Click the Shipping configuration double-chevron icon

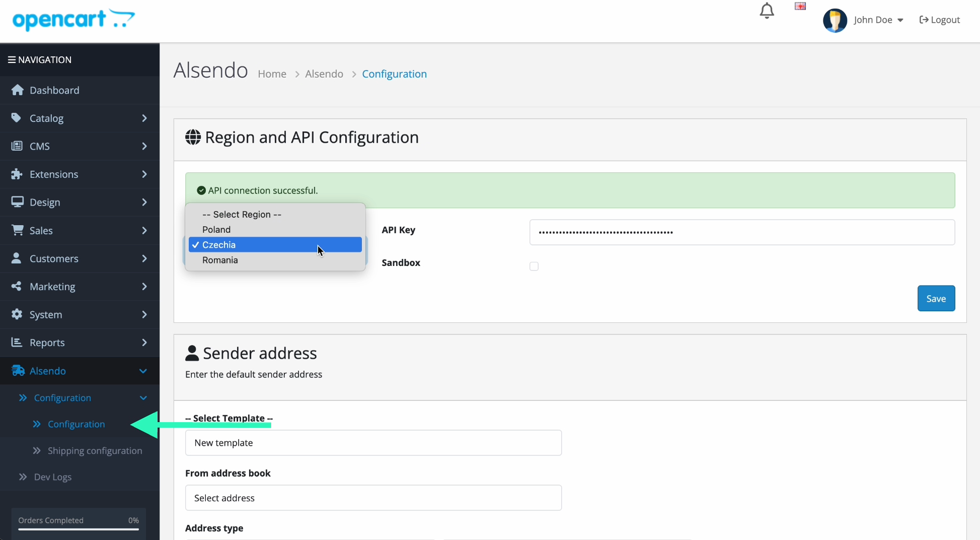[x=37, y=450]
